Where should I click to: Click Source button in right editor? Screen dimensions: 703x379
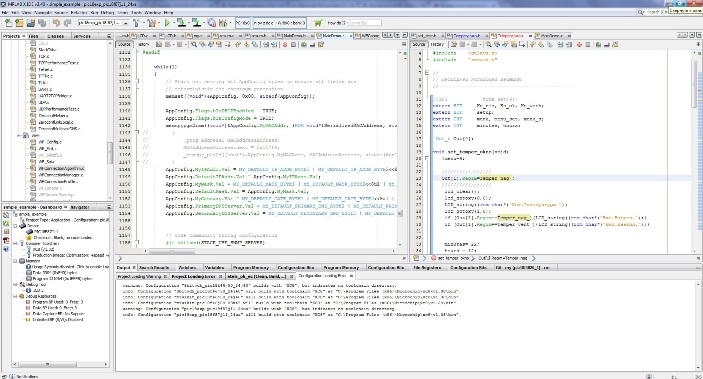pyautogui.click(x=419, y=44)
